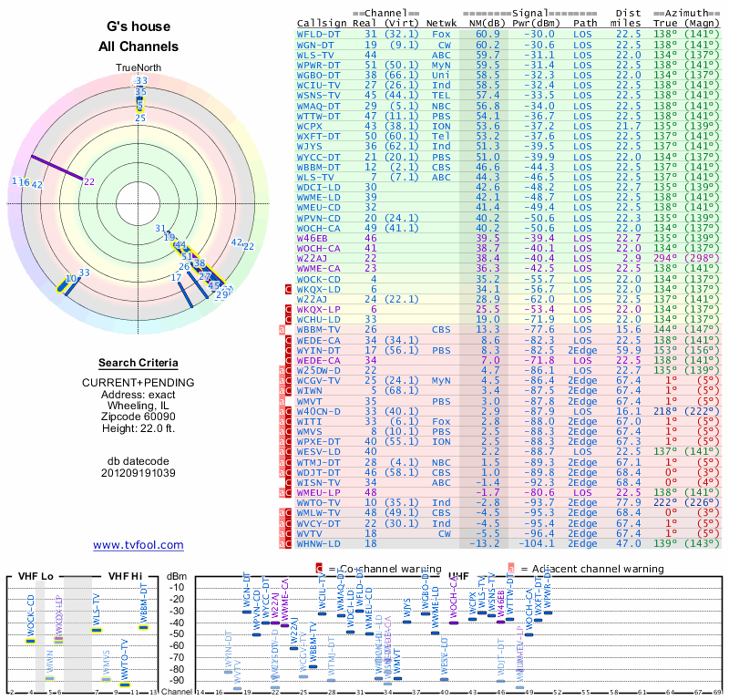The image size is (729, 700).
Task: Select WMVS in the callsign column
Action: [309, 432]
